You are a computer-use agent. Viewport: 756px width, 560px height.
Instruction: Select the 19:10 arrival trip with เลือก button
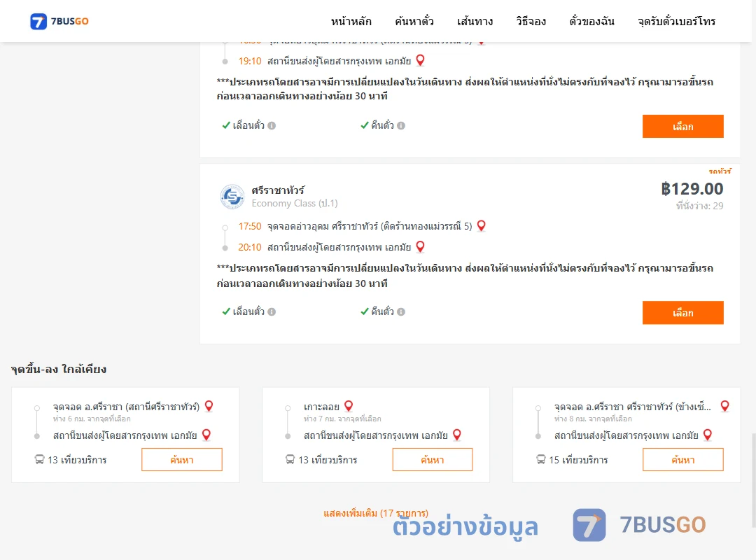[x=682, y=127]
